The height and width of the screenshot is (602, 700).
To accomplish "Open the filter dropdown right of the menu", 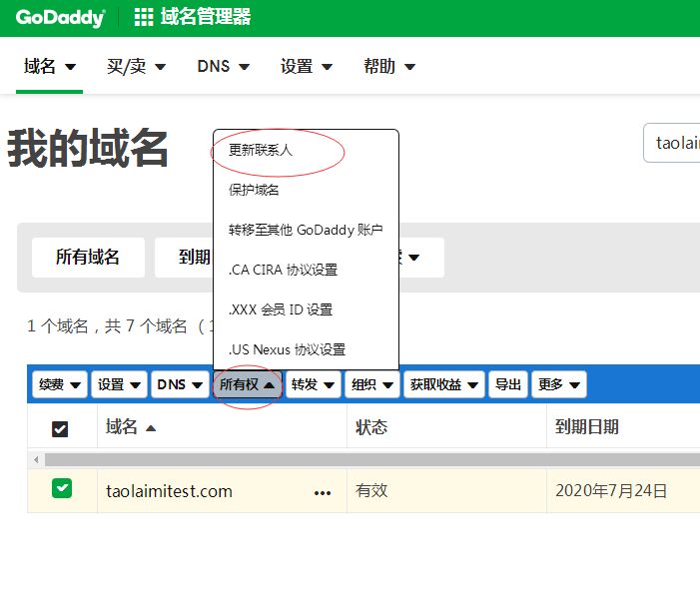I will [x=421, y=257].
